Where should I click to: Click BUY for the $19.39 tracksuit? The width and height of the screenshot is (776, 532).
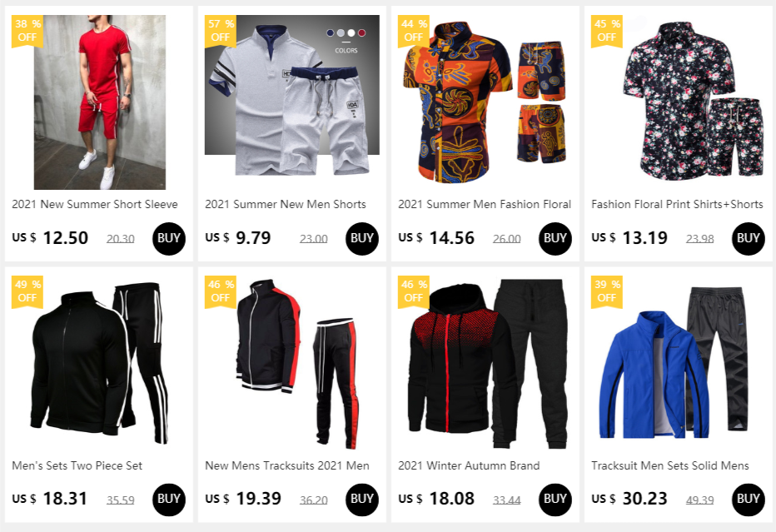pos(361,500)
